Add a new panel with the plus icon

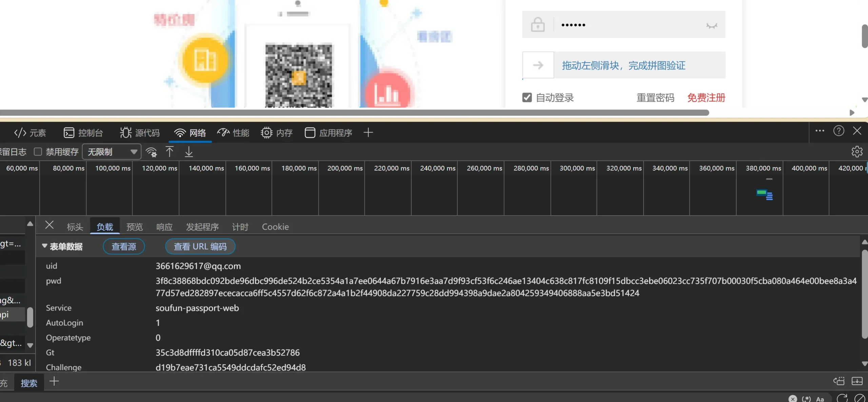[x=368, y=133]
